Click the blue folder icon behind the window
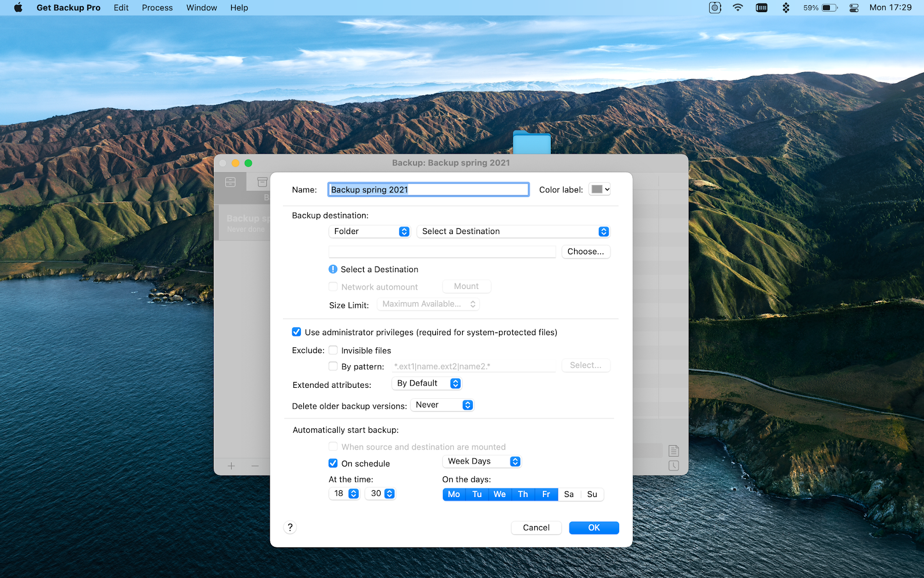Image resolution: width=924 pixels, height=578 pixels. pos(532,142)
